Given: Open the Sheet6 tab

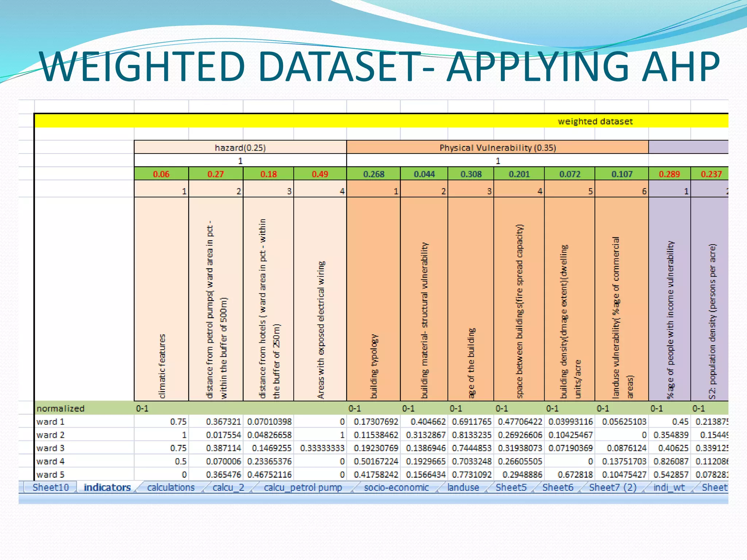Looking at the screenshot, I should pyautogui.click(x=558, y=487).
